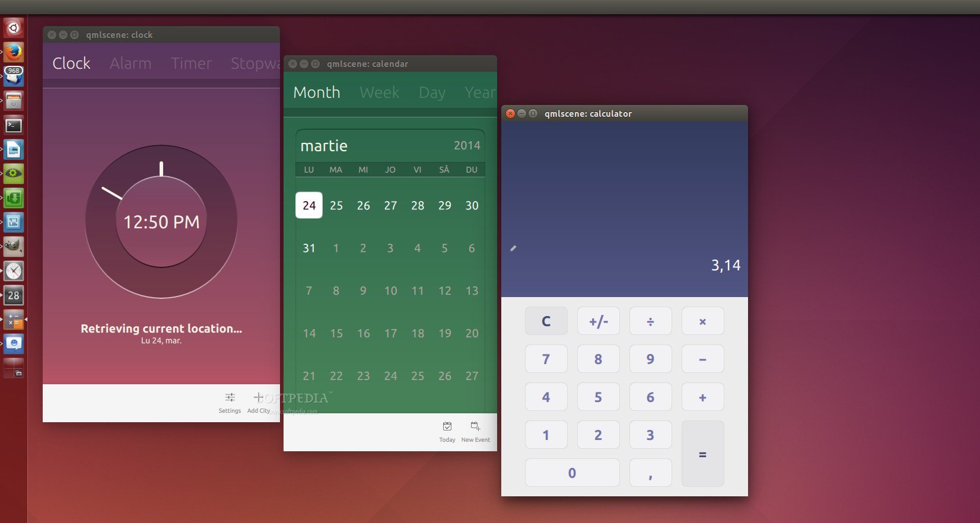Open the Terminal launcher icon
Image resolution: width=980 pixels, height=523 pixels.
tap(14, 125)
